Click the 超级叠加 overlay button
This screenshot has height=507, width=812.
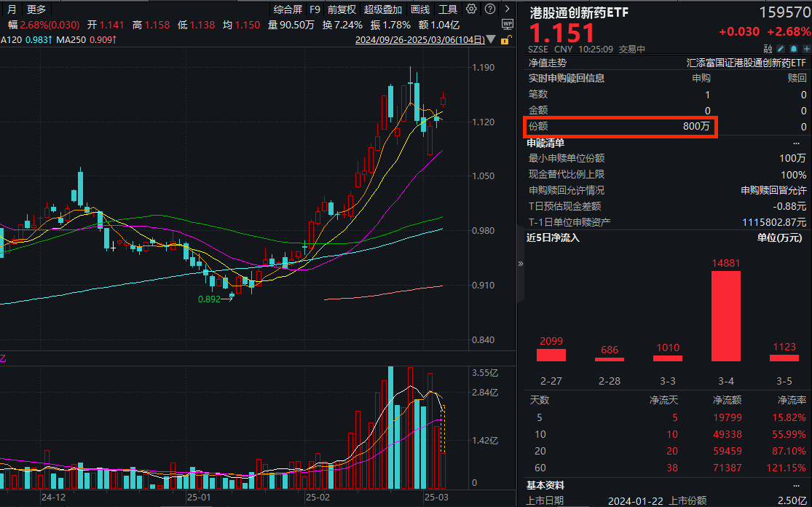tap(384, 9)
